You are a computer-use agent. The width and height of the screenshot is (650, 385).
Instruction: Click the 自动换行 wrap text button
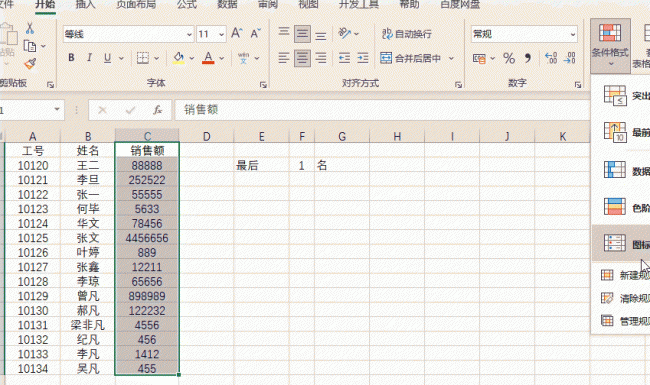coord(407,34)
